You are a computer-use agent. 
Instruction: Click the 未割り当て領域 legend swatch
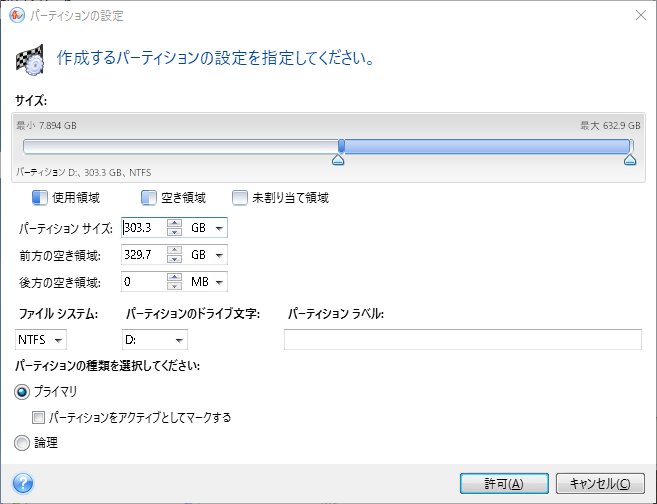point(240,197)
